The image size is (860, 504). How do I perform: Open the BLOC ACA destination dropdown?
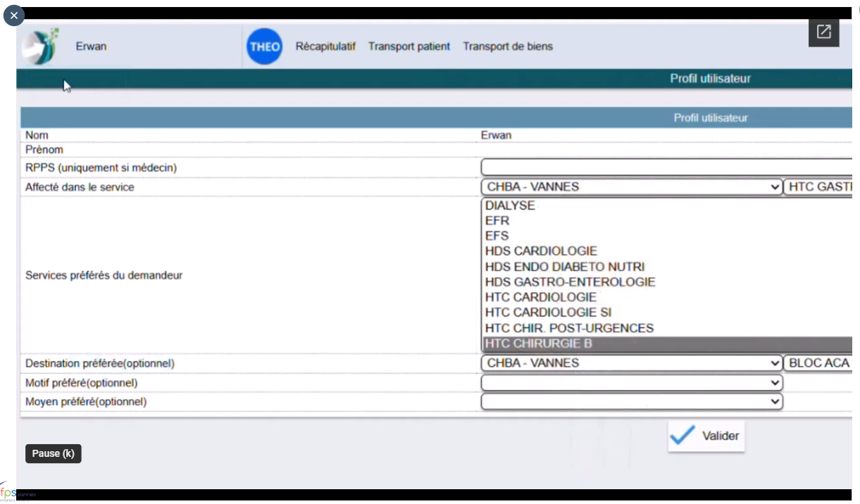coord(820,363)
